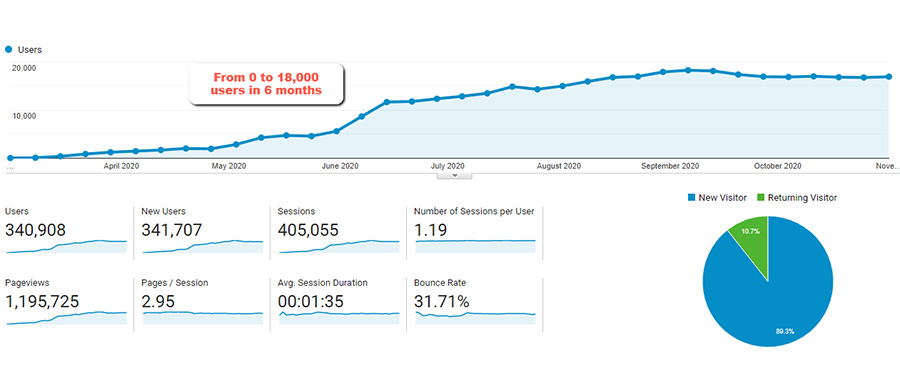900x384 pixels.
Task: Click the Returning Visitor green legend swatch
Action: [761, 198]
